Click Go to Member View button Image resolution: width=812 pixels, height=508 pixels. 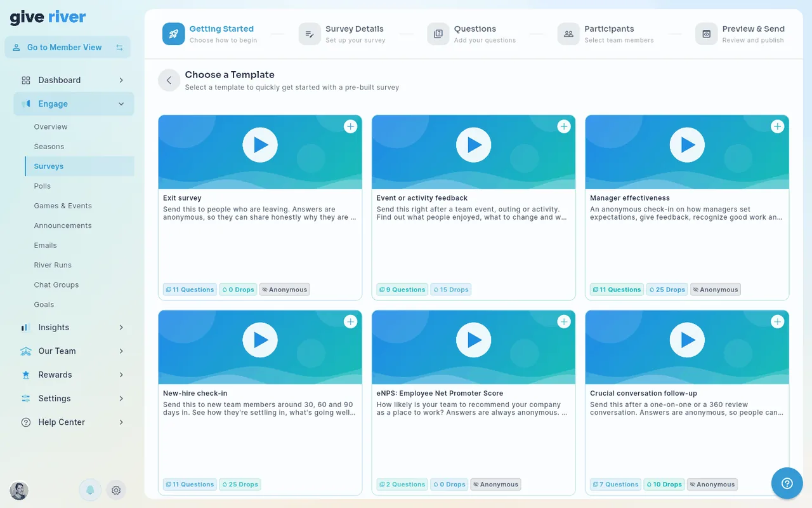(x=68, y=48)
